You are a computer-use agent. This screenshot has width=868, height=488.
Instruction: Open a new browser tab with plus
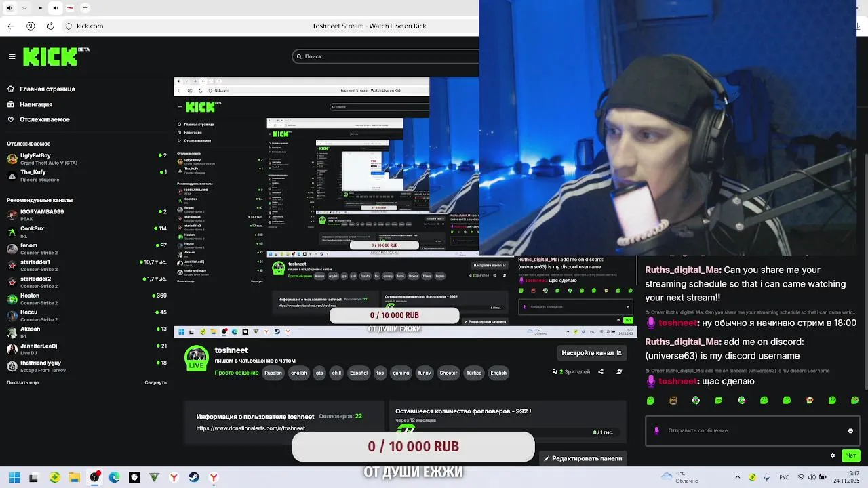85,8
